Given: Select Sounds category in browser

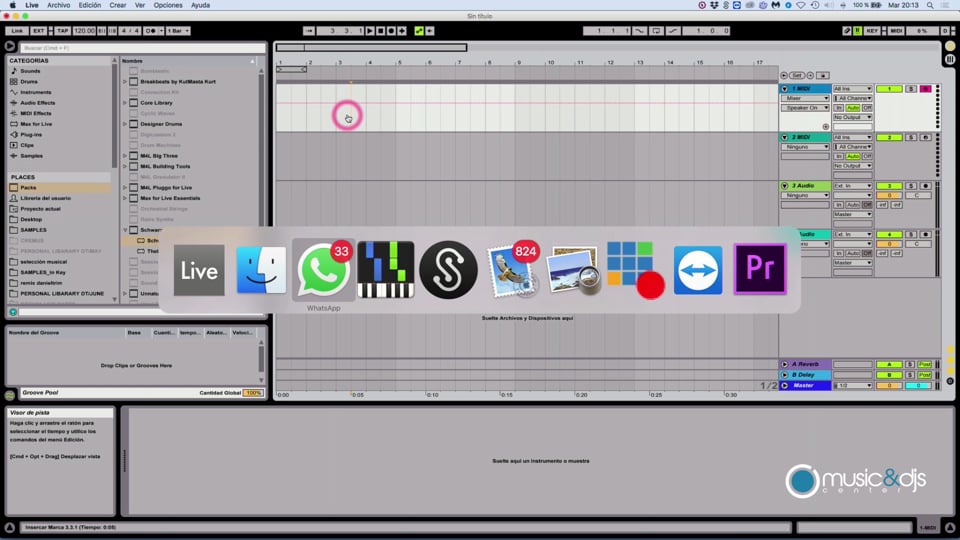Looking at the screenshot, I should pyautogui.click(x=30, y=71).
